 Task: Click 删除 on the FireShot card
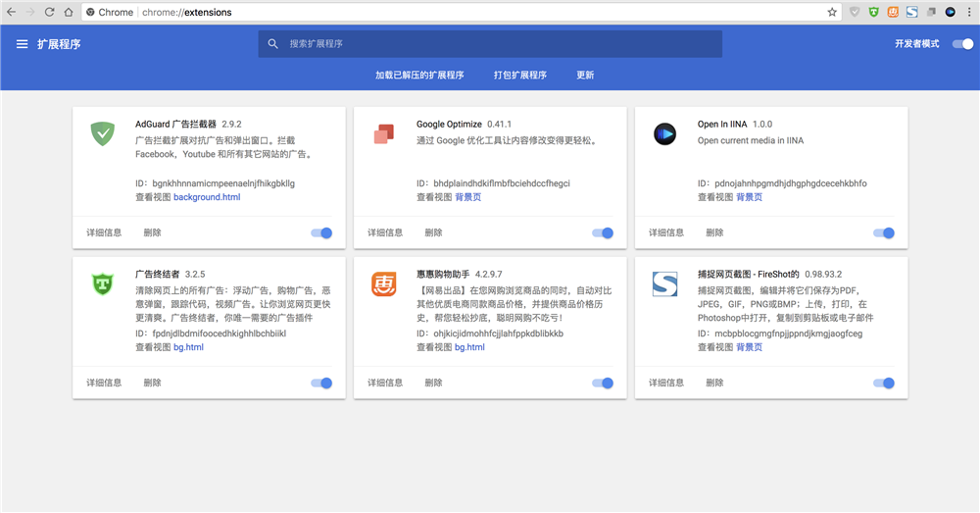click(x=714, y=383)
